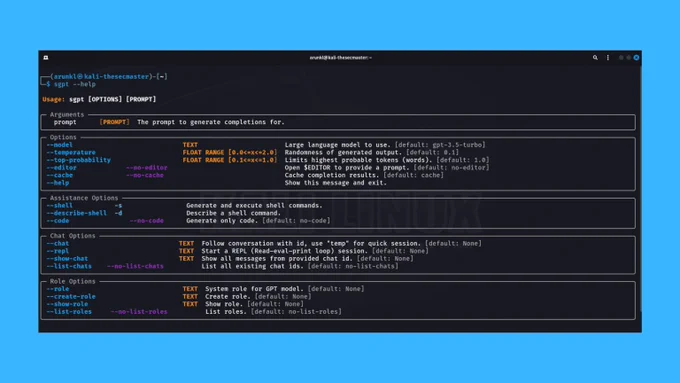
Task: Click the '--create-role' option
Action: pyautogui.click(x=71, y=297)
